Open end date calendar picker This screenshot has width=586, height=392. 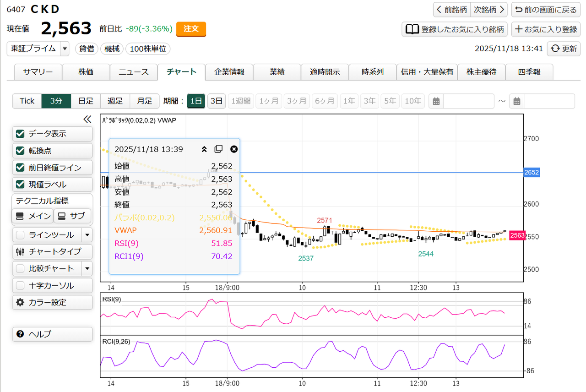[517, 101]
